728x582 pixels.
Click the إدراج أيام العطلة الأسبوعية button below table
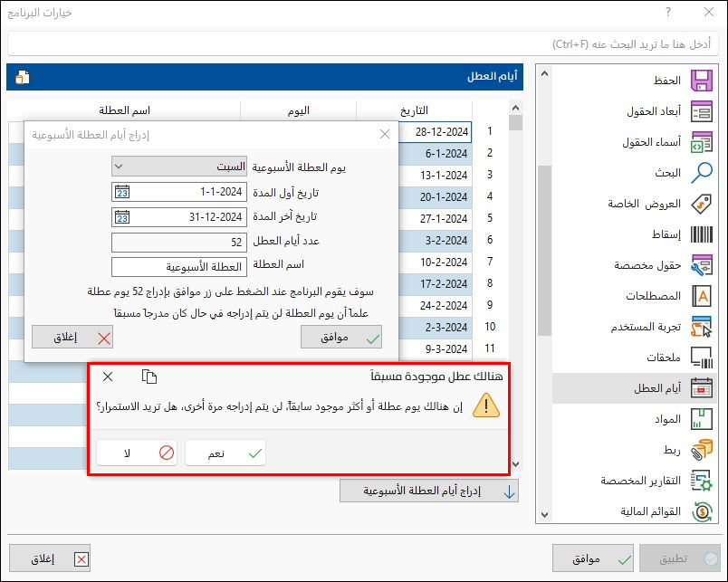point(429,491)
